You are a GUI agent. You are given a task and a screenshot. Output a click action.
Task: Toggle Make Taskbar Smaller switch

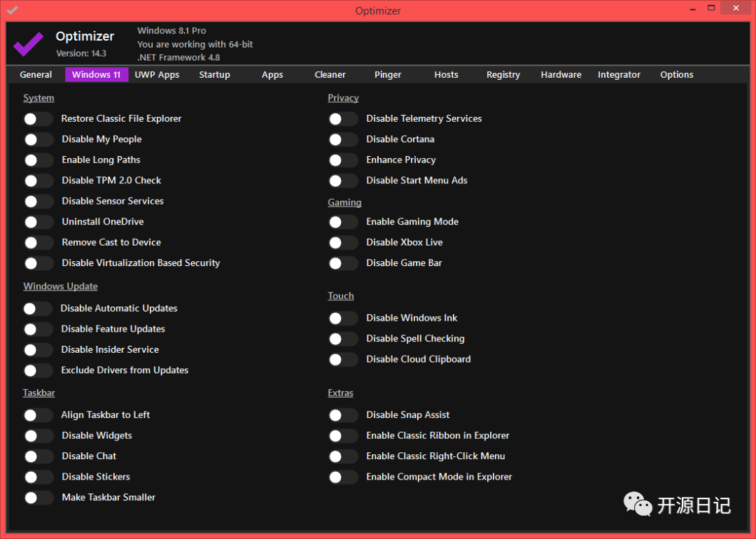point(38,498)
